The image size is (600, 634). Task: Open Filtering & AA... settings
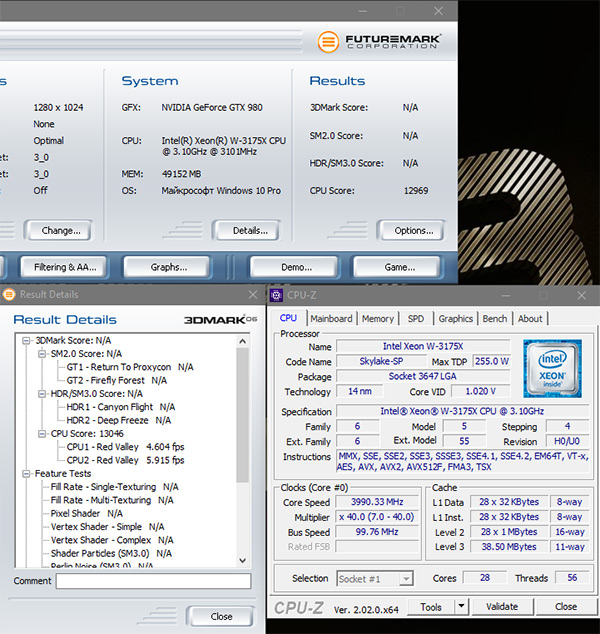tap(65, 267)
